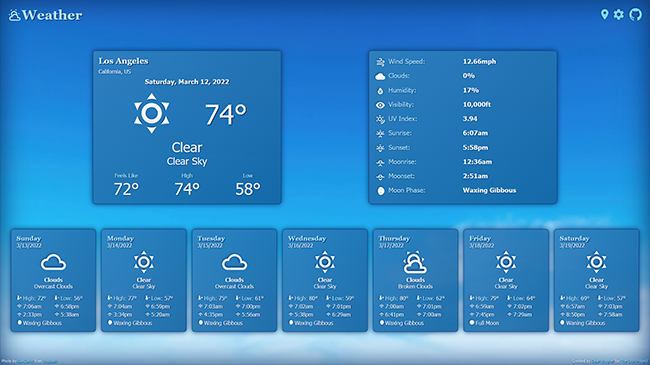Click the Low 58° value
This screenshot has width=650, height=365.
tap(248, 190)
